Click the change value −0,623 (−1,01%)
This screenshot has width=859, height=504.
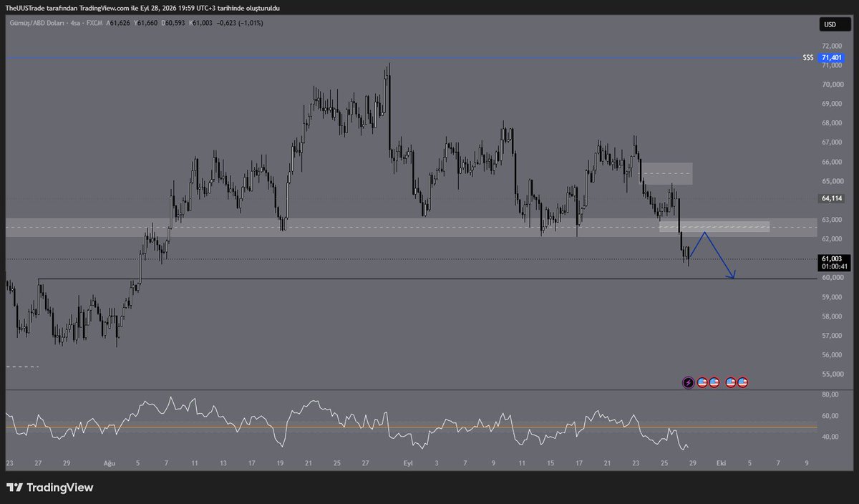coord(239,23)
